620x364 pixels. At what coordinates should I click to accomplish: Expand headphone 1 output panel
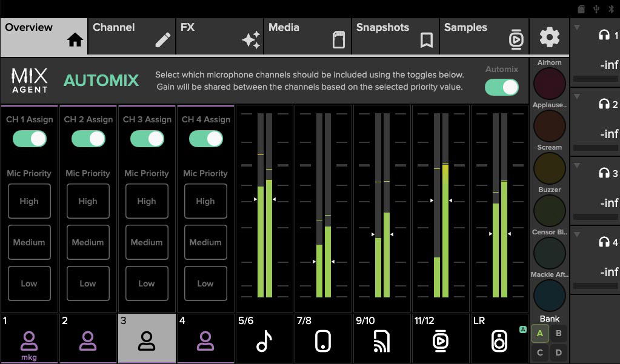[x=577, y=28]
